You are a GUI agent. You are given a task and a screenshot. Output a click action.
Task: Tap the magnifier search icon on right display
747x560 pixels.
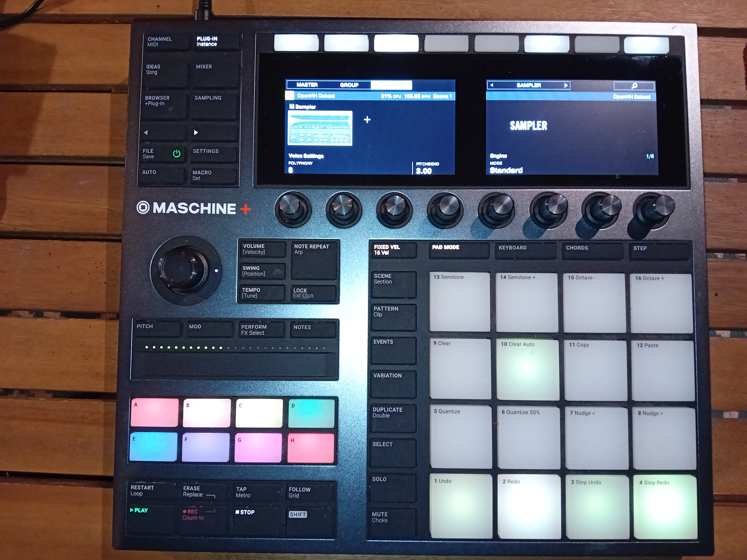tap(634, 86)
